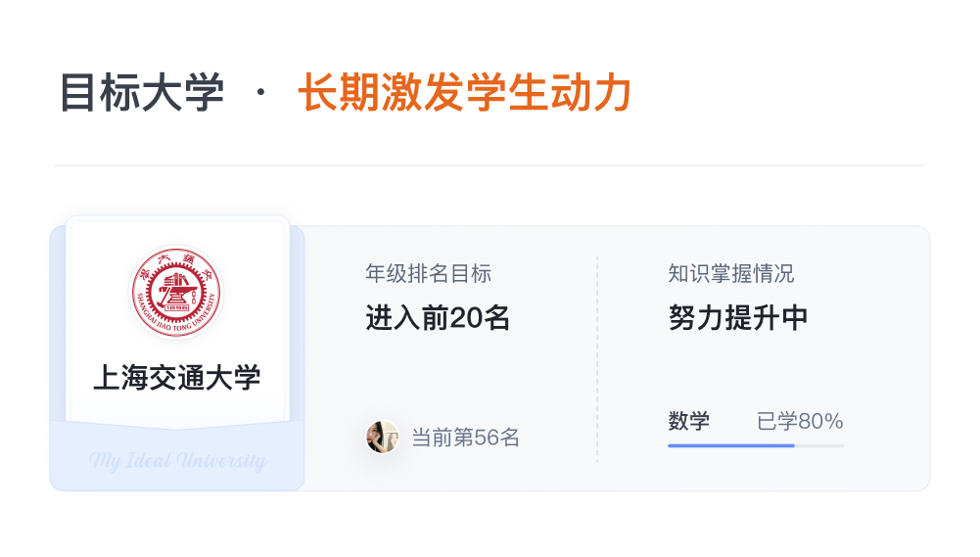The width and height of the screenshot is (980, 557).
Task: Click the 目标大学 heading
Action: 142,94
